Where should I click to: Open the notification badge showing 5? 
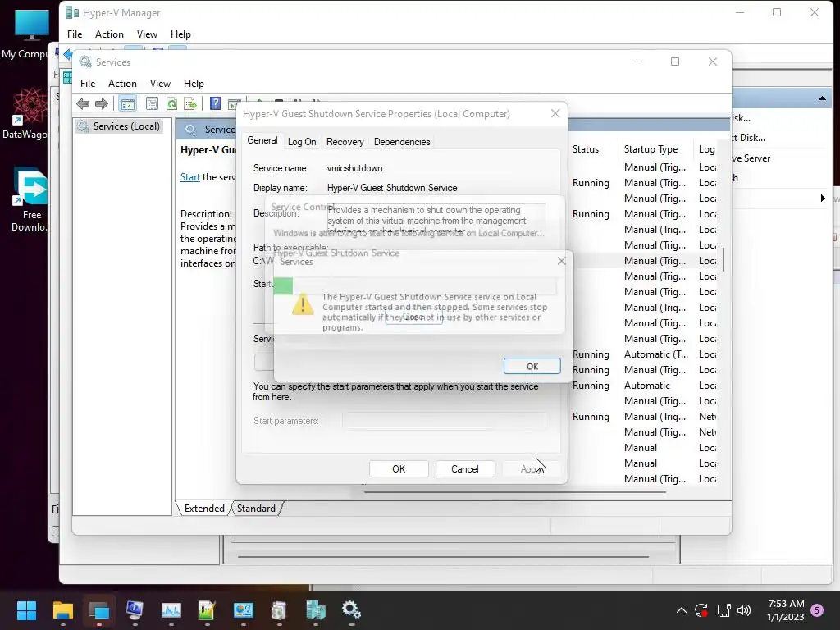point(817,609)
